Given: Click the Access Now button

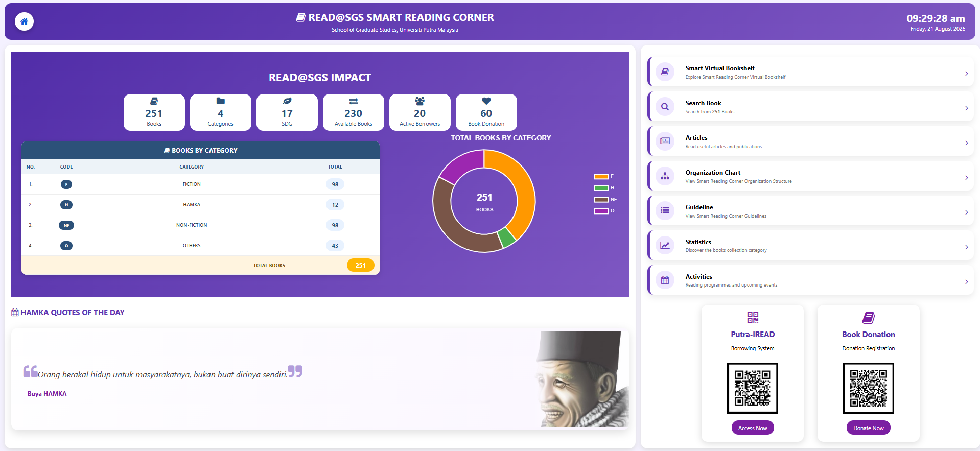Looking at the screenshot, I should click(x=753, y=428).
